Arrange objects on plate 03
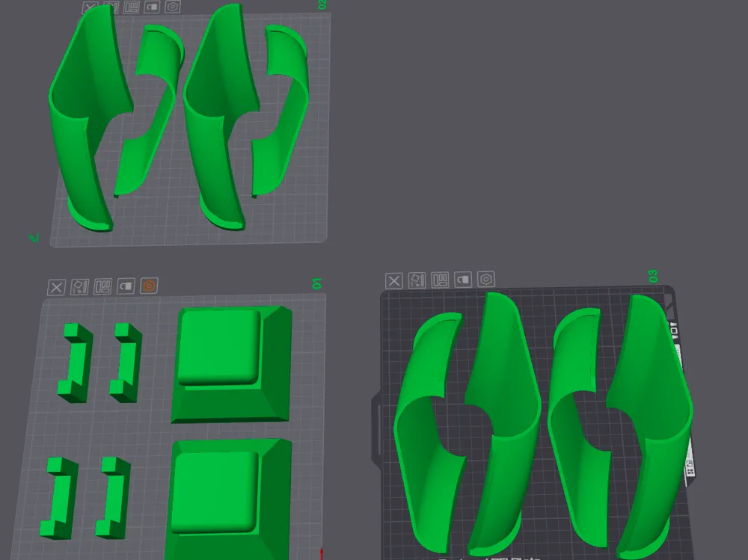 (440, 280)
